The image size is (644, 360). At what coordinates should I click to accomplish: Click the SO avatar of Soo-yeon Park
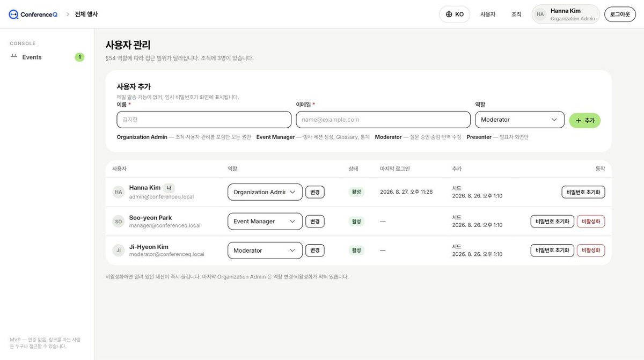tap(118, 221)
